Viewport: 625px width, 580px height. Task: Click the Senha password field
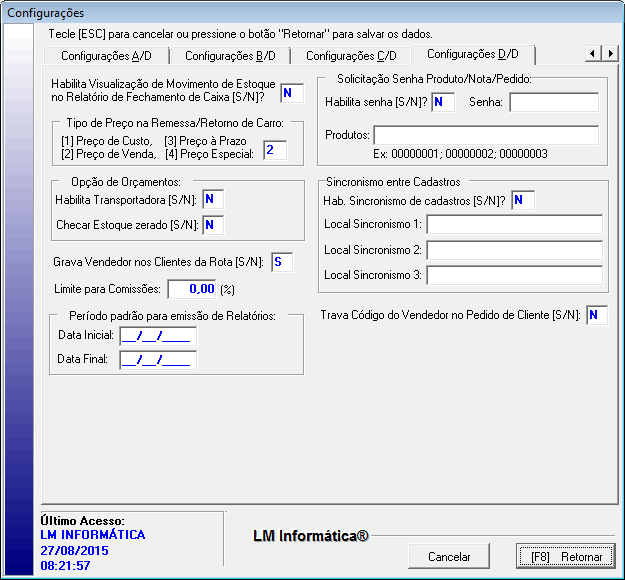[553, 102]
